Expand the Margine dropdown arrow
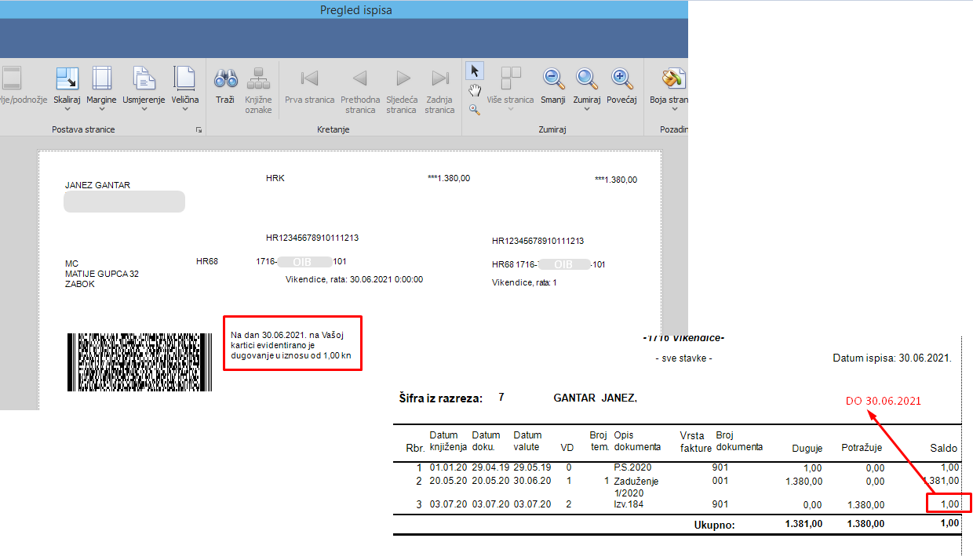The width and height of the screenshot is (973, 560). click(x=101, y=110)
